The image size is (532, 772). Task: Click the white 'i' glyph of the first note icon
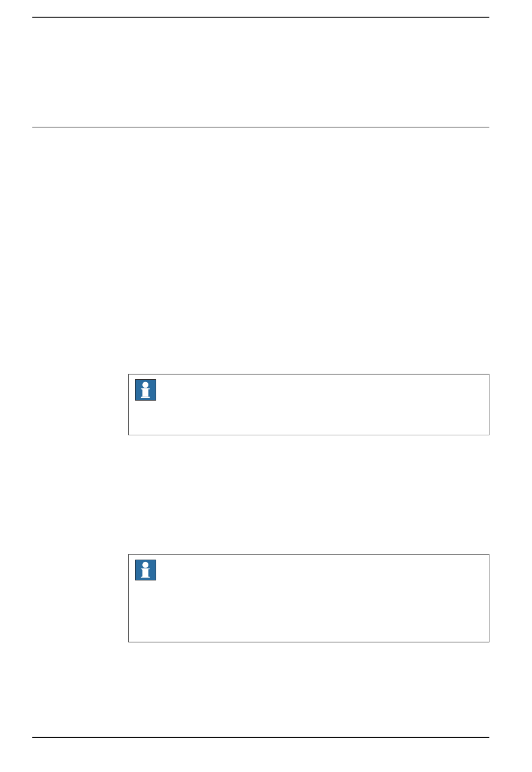(146, 390)
